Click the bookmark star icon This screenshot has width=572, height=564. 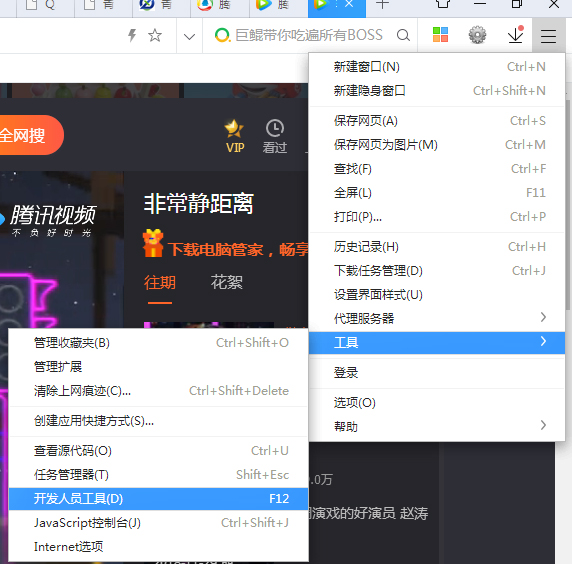click(155, 36)
